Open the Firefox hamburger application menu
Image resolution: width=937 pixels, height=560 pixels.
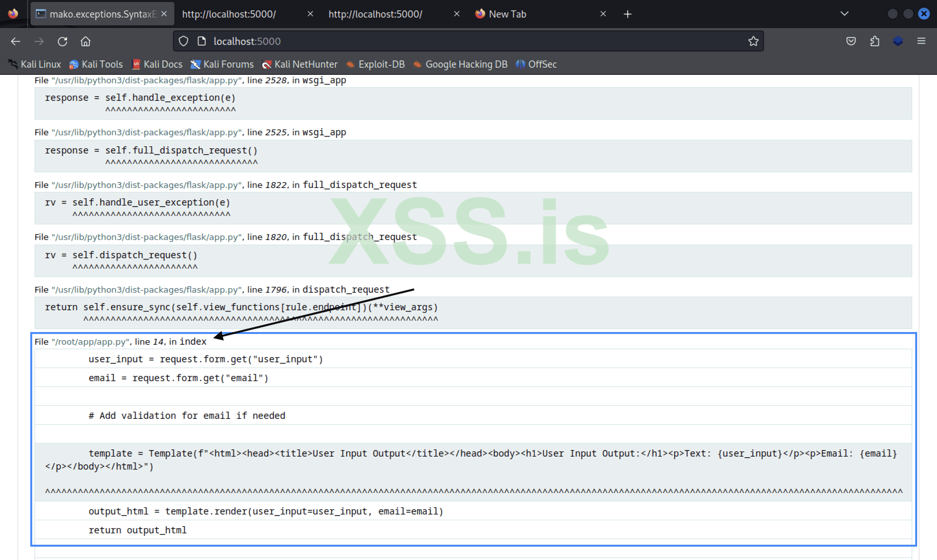[921, 41]
